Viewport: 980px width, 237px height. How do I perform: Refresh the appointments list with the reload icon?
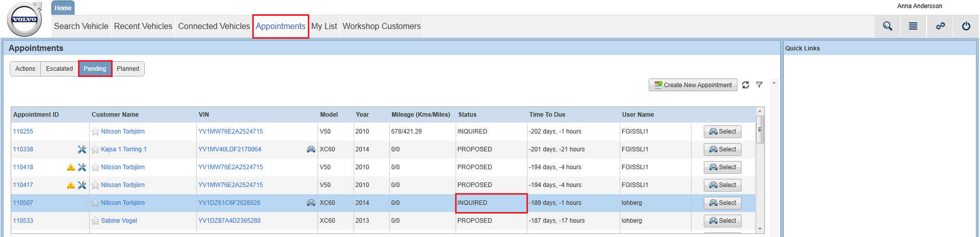tap(746, 85)
